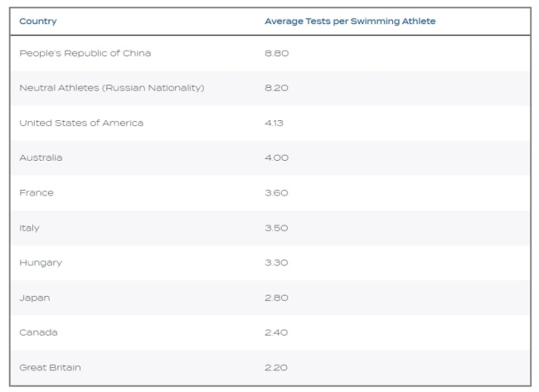Select the Italy cell
Image resolution: width=539 pixels, height=392 pixels.
click(29, 228)
